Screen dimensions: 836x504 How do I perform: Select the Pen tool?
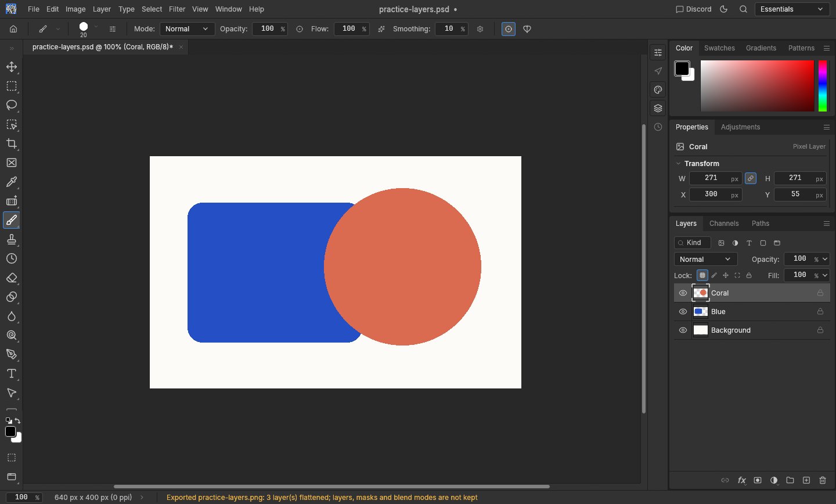click(12, 354)
